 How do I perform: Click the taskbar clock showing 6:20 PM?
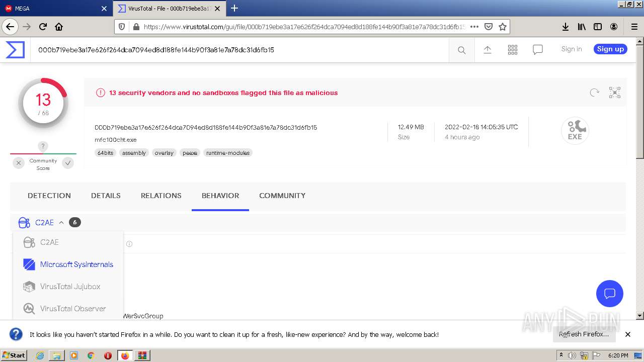click(618, 355)
